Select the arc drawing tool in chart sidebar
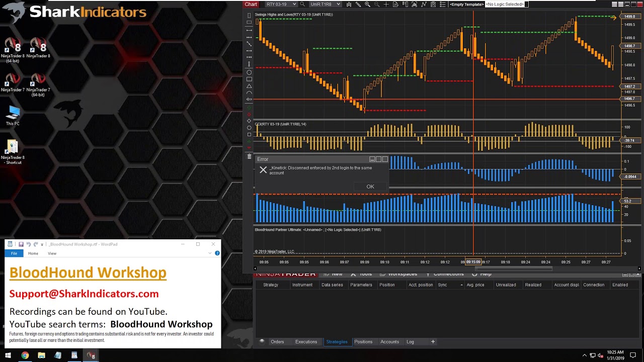 point(249,93)
